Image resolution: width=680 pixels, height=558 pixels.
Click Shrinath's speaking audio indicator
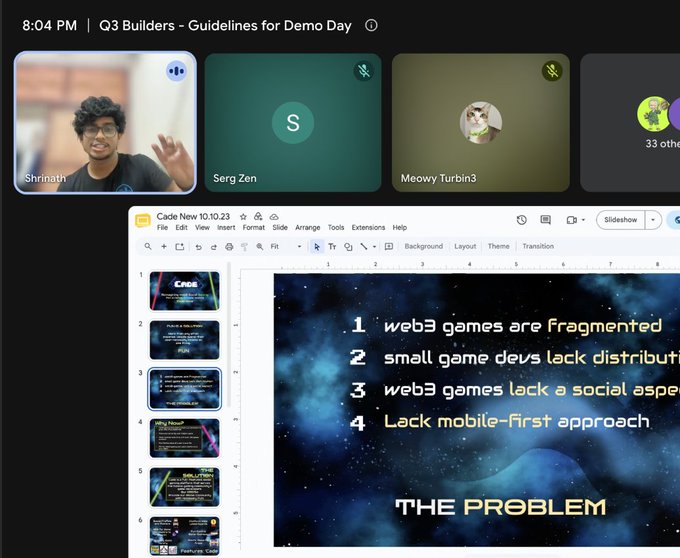[x=176, y=71]
